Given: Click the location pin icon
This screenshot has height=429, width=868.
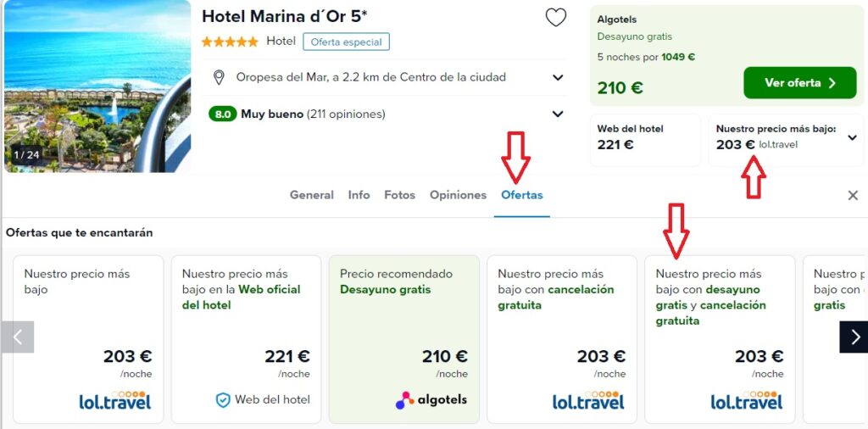Looking at the screenshot, I should tap(220, 77).
